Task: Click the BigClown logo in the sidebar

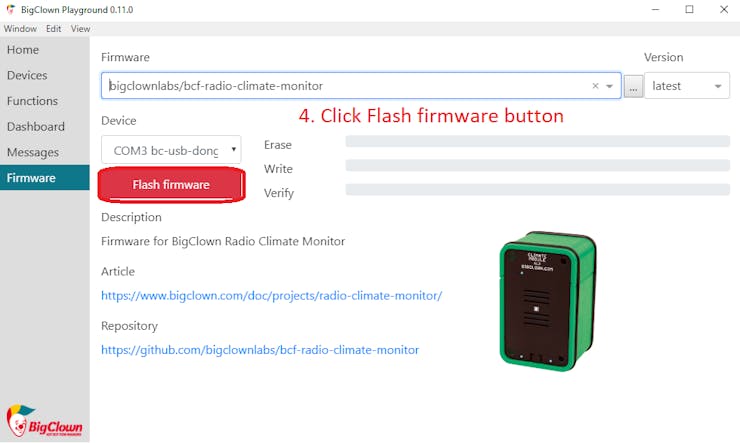Action: coord(44,421)
